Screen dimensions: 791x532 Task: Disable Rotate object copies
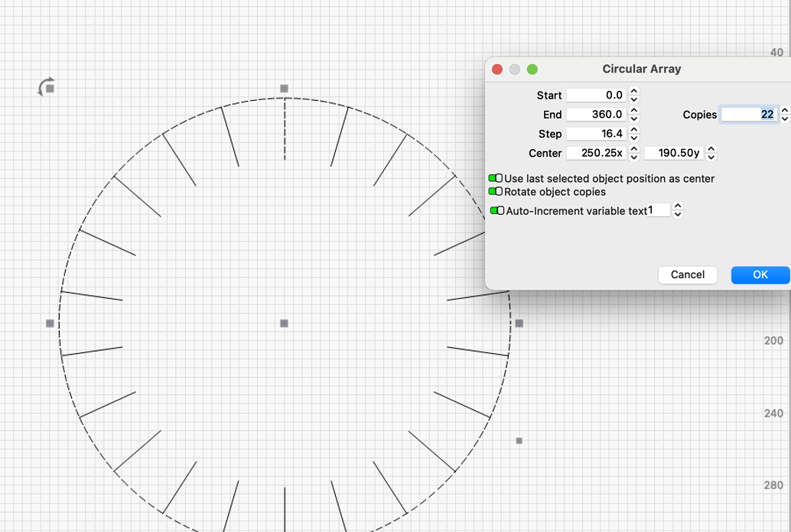[x=494, y=191]
